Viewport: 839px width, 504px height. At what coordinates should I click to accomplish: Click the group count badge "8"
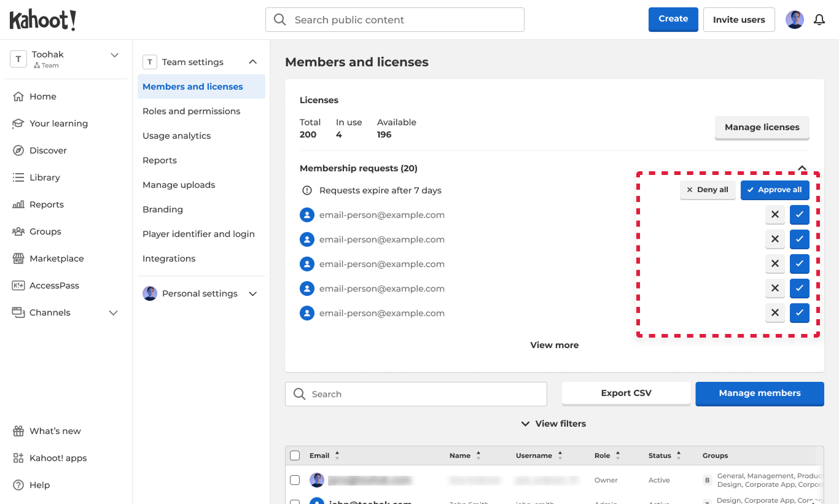(708, 480)
